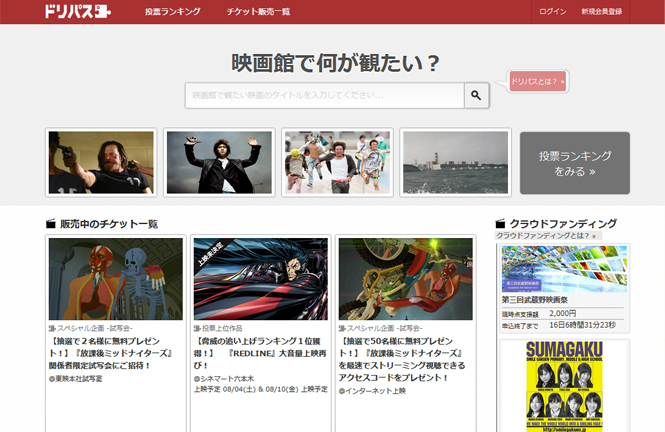Open the first 放課後ミッドナイターズ skeleton image
665x432 pixels.
coord(115,278)
